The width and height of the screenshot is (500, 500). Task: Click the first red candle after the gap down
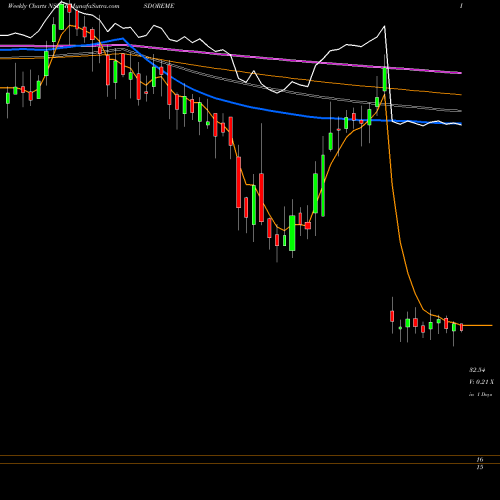click(x=392, y=316)
